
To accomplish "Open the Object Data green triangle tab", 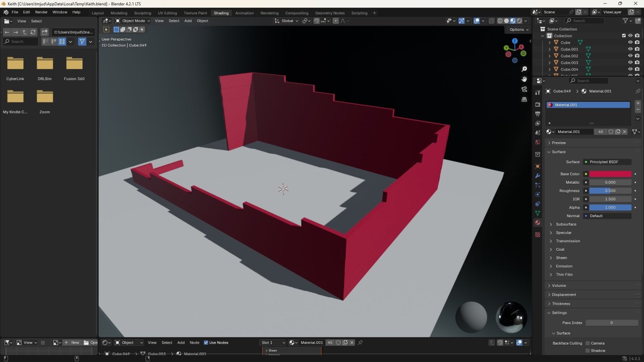I will [538, 213].
